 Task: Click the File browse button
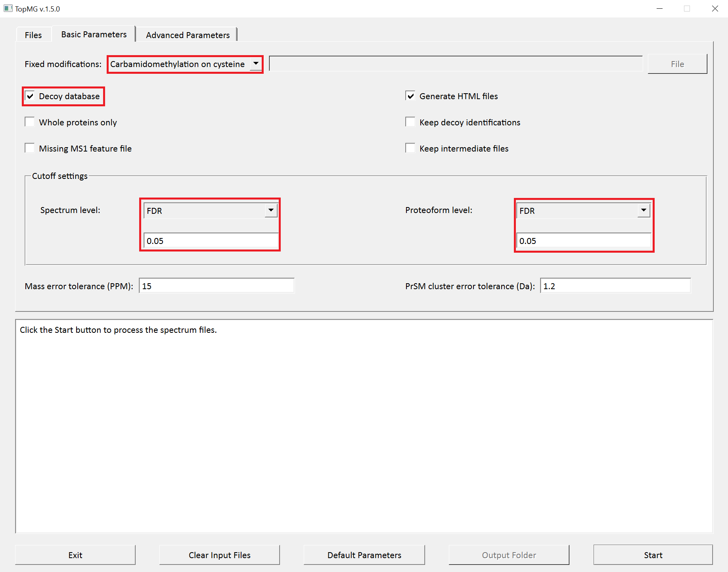[x=677, y=64]
